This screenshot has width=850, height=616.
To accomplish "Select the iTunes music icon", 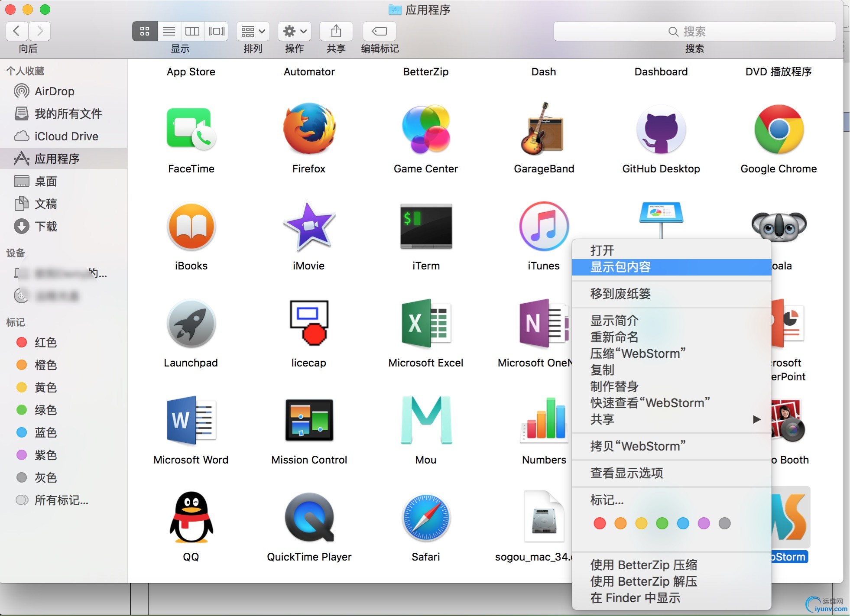I will click(544, 226).
